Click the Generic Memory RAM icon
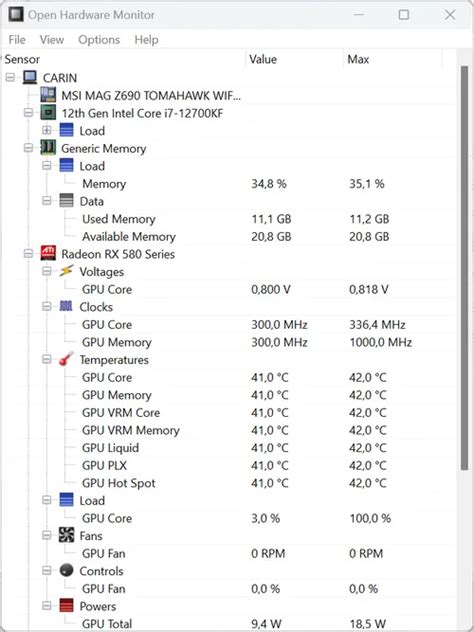The image size is (474, 632). [48, 148]
